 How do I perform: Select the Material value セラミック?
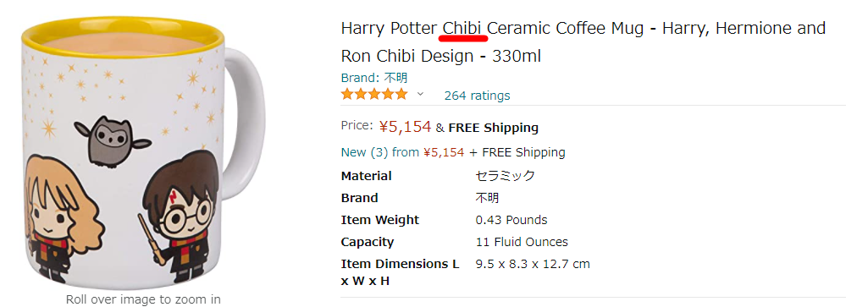[506, 176]
